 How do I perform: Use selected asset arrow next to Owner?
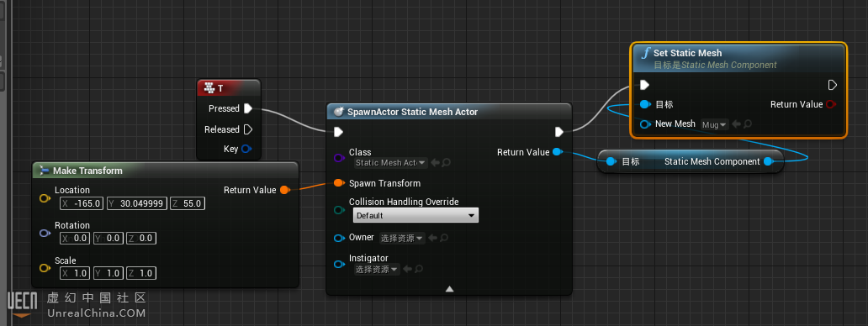(433, 238)
